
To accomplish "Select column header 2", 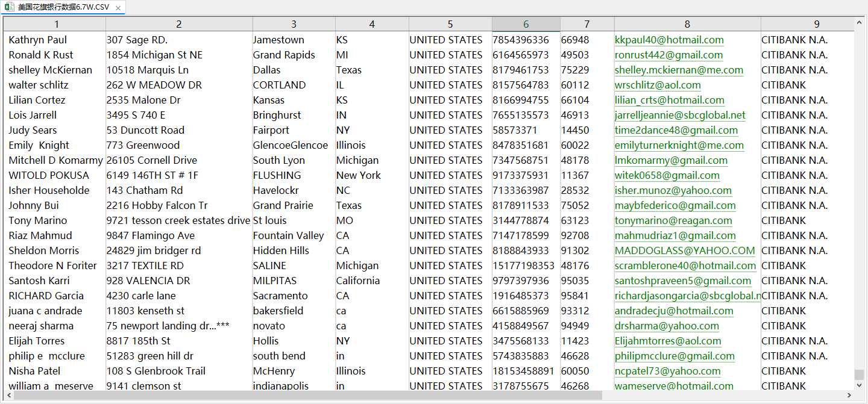I will coord(179,24).
